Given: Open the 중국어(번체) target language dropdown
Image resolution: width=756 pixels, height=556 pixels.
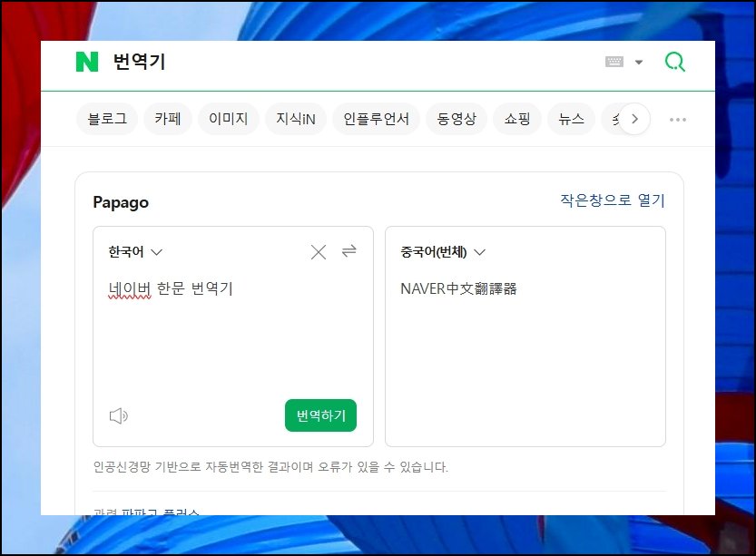Looking at the screenshot, I should click(443, 252).
